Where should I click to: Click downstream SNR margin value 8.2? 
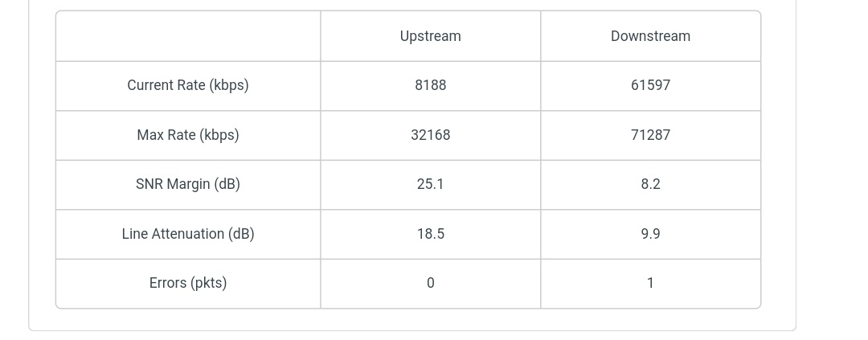tap(650, 184)
